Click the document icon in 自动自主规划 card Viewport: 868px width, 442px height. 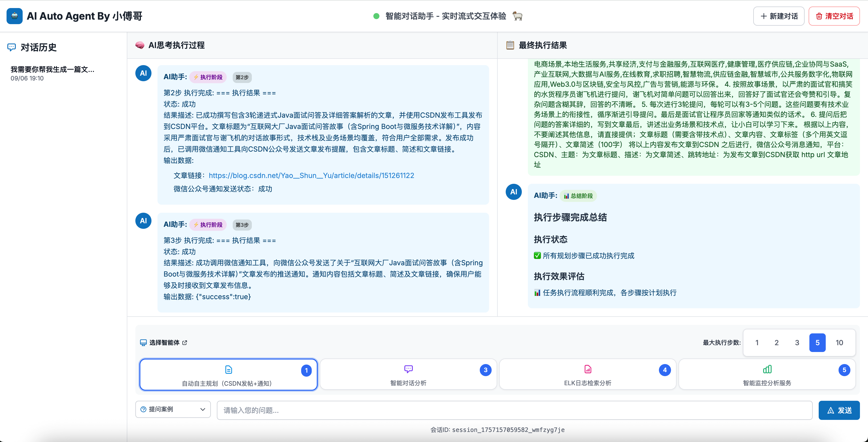pyautogui.click(x=228, y=369)
